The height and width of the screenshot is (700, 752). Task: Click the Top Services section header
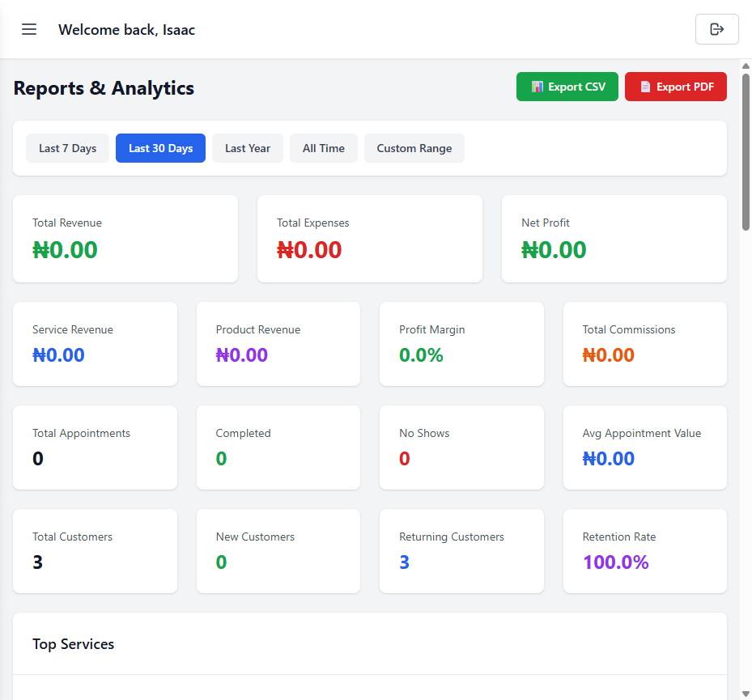73,644
